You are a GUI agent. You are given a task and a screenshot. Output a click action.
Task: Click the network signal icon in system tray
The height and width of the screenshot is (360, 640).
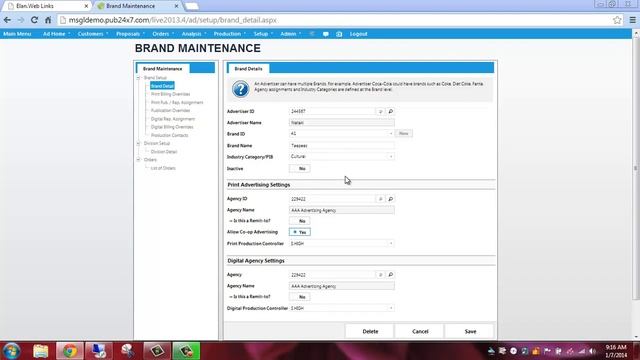(x=582, y=351)
